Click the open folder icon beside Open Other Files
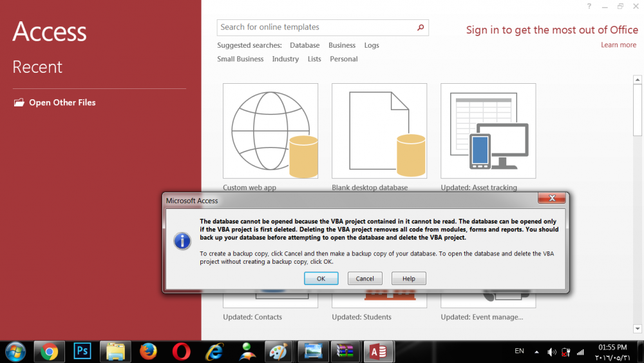The height and width of the screenshot is (363, 644). [x=19, y=103]
